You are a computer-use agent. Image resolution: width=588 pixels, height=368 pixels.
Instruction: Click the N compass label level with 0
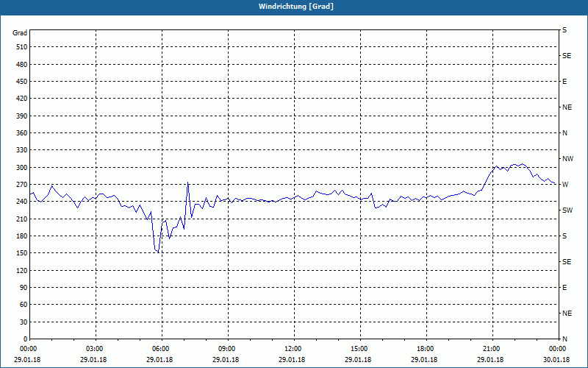click(564, 339)
